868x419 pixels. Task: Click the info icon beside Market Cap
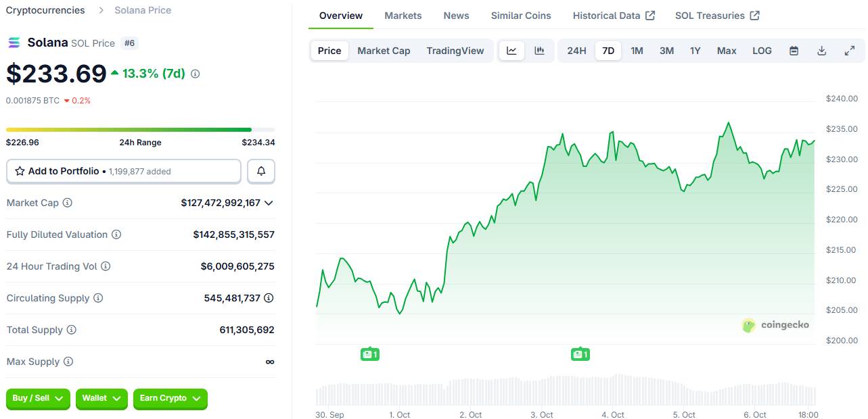coord(68,203)
